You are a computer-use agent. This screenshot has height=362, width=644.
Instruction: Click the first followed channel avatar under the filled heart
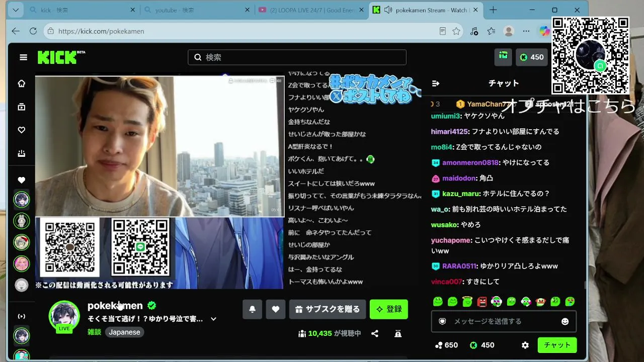click(x=21, y=200)
